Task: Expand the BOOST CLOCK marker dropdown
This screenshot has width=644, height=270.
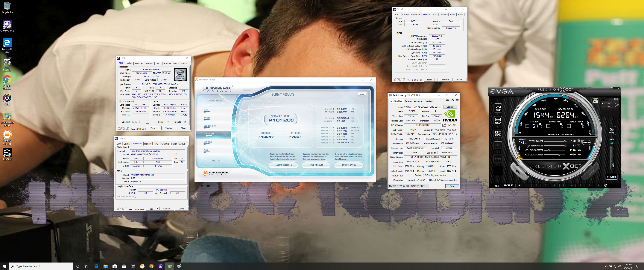Action: (573, 134)
